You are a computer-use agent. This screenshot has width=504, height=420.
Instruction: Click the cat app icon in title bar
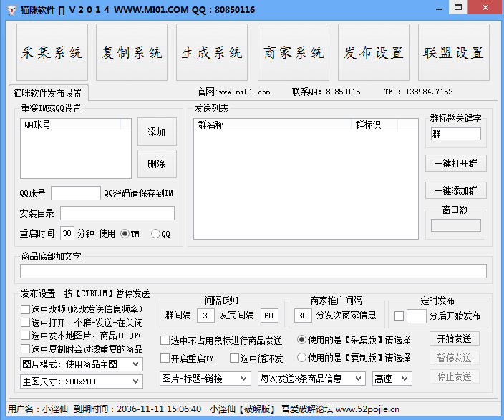click(9, 9)
